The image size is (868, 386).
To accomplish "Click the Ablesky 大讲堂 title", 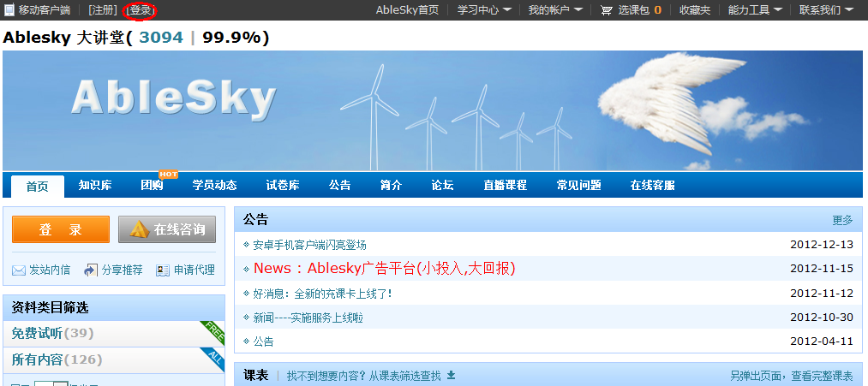I will 64,38.
